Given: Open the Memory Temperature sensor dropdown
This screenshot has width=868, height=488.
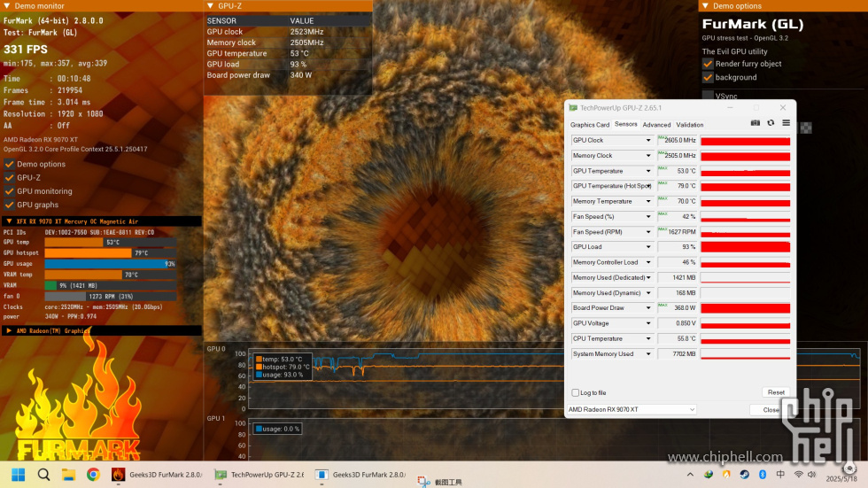Looking at the screenshot, I should [x=648, y=201].
